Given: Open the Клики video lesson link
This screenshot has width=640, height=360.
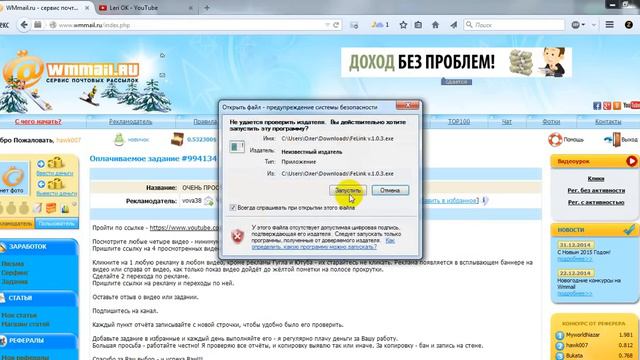Looking at the screenshot, I should tap(596, 179).
